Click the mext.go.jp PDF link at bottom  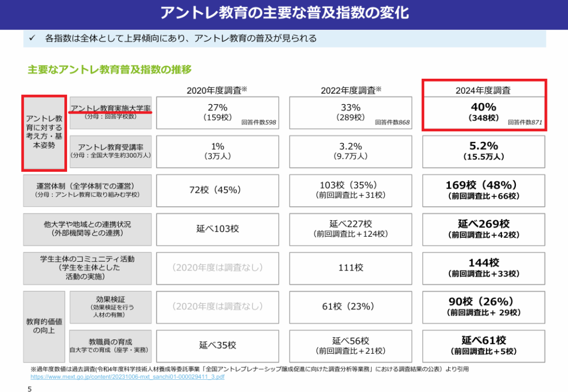tap(127, 376)
